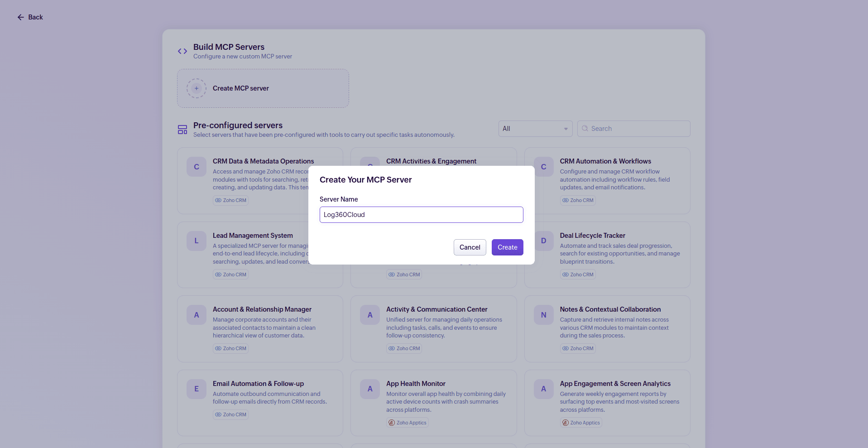Open the Email Automation & Follow-up title
The width and height of the screenshot is (868, 448).
[x=258, y=384]
